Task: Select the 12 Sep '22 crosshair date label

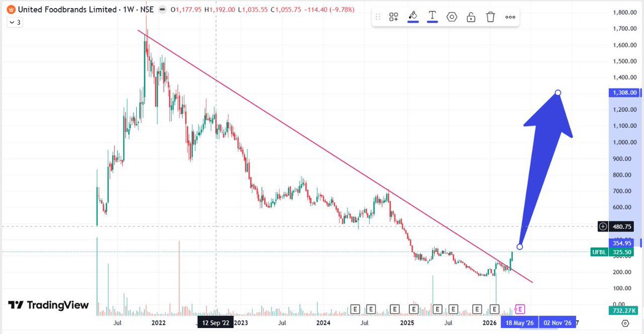Action: pyautogui.click(x=216, y=323)
